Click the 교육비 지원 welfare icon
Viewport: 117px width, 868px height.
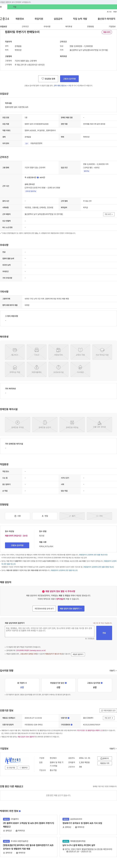[x=80, y=352]
